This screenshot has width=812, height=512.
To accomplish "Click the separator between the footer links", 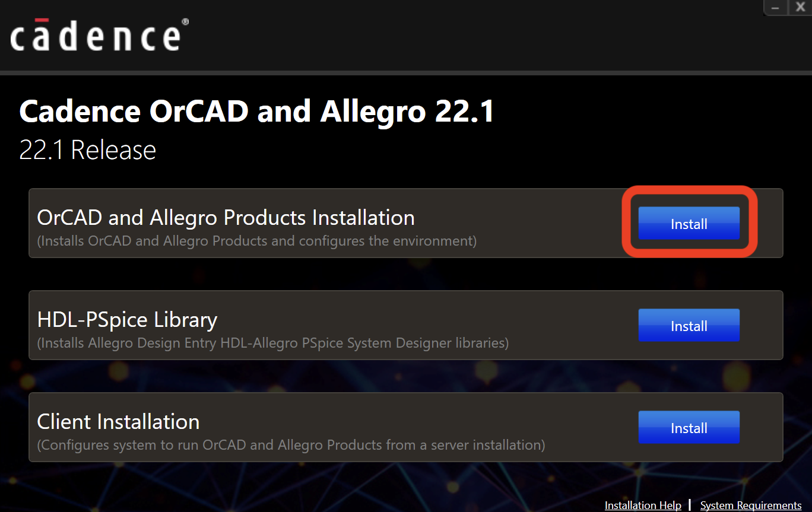I will pyautogui.click(x=690, y=505).
